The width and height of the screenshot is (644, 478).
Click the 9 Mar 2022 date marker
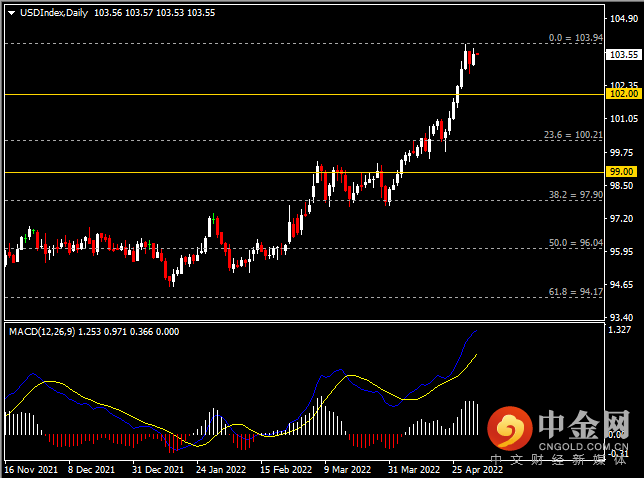click(x=347, y=469)
